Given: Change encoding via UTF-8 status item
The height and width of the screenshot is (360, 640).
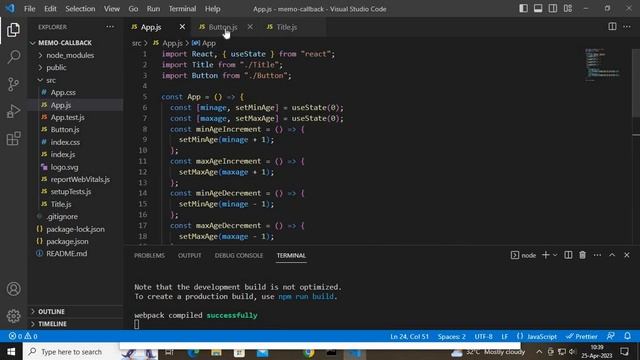Looking at the screenshot, I should 483,336.
